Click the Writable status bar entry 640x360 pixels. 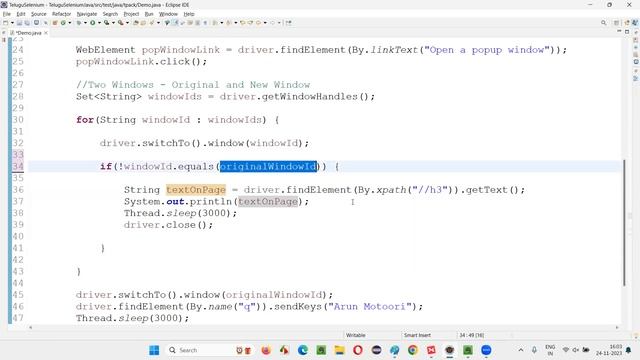pos(356,335)
